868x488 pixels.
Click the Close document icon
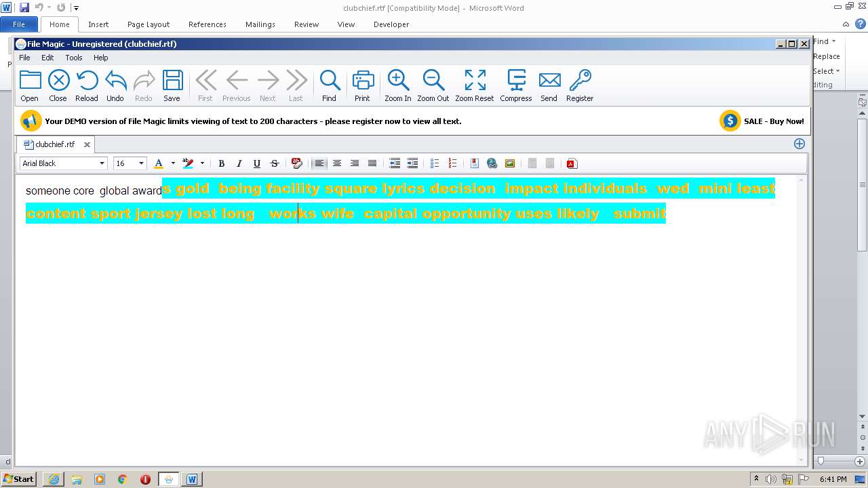[58, 86]
